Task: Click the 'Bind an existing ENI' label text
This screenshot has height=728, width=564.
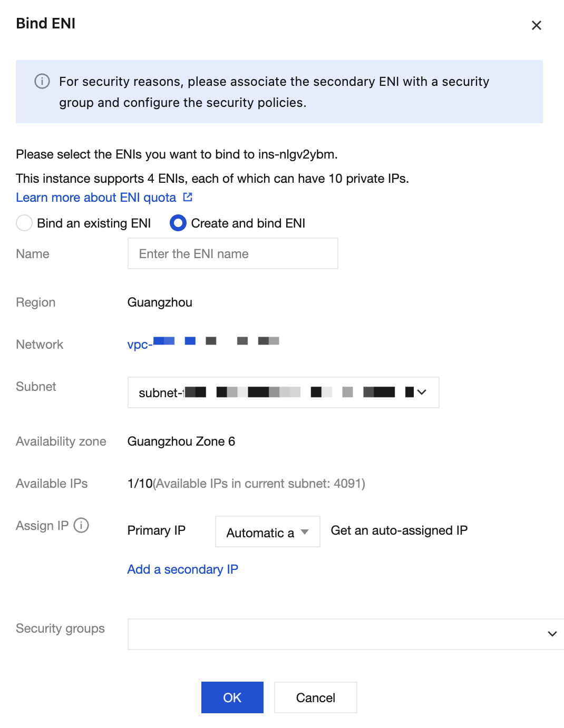Action: click(x=94, y=223)
